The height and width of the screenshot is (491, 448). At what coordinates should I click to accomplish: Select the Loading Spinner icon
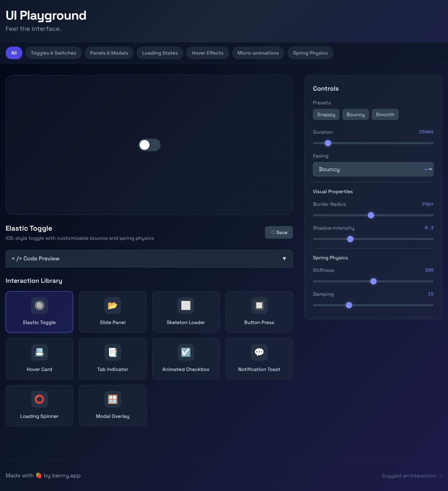point(39,399)
